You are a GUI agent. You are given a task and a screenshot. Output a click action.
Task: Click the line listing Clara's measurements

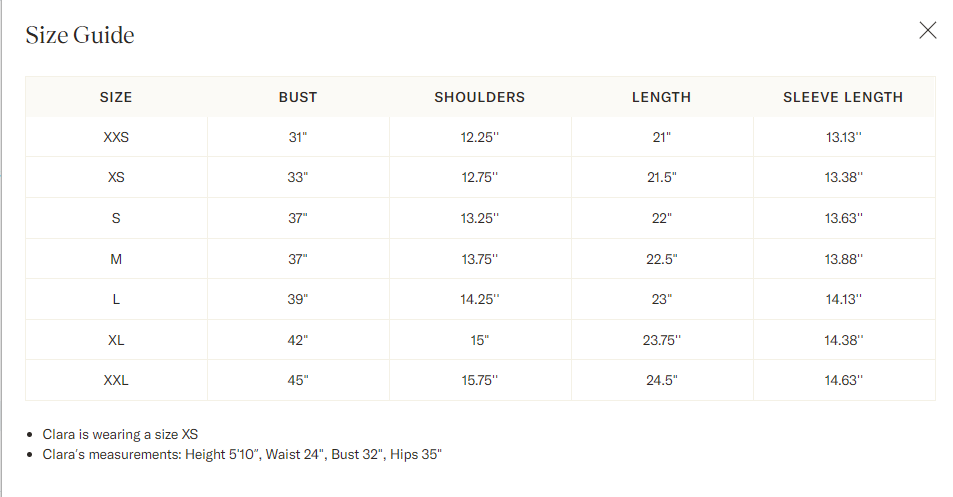(x=242, y=455)
